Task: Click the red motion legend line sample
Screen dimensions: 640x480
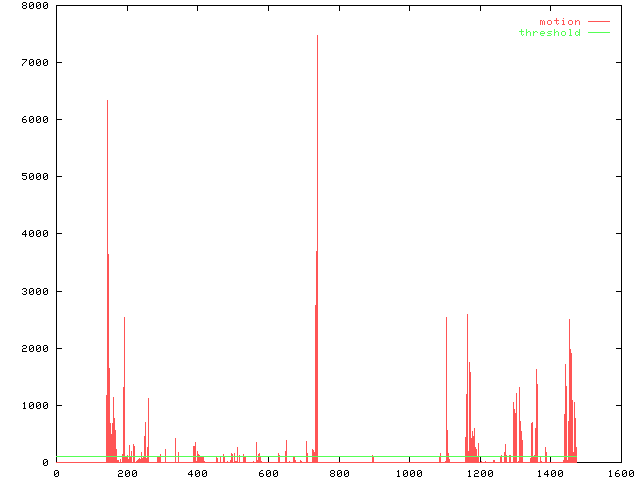Action: pyautogui.click(x=598, y=21)
